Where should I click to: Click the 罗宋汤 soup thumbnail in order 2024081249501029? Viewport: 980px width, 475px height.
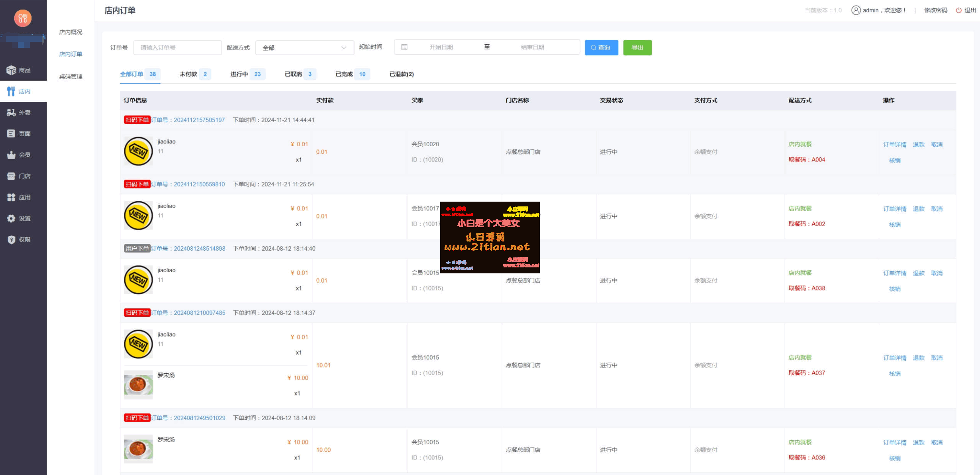point(138,449)
